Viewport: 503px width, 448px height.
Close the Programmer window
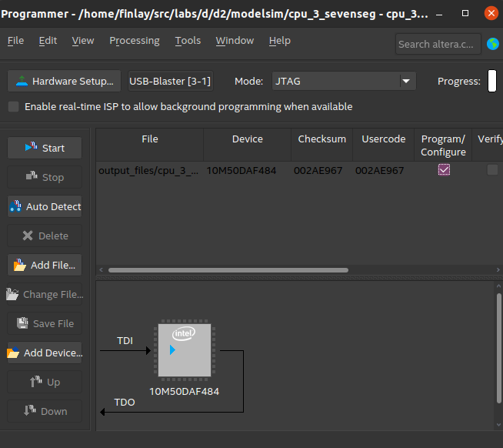(x=491, y=13)
